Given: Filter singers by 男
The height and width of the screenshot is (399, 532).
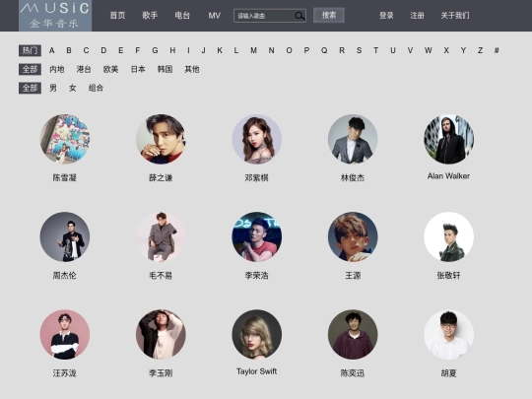Looking at the screenshot, I should click(x=53, y=88).
